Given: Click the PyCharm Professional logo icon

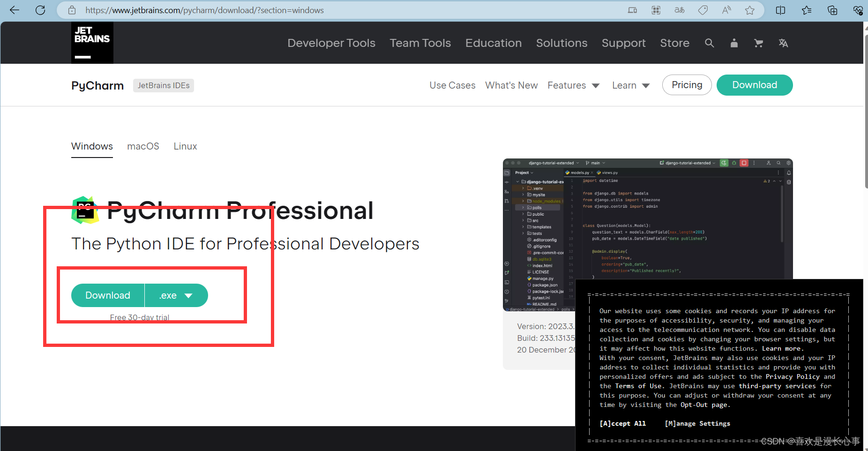Looking at the screenshot, I should [x=85, y=210].
